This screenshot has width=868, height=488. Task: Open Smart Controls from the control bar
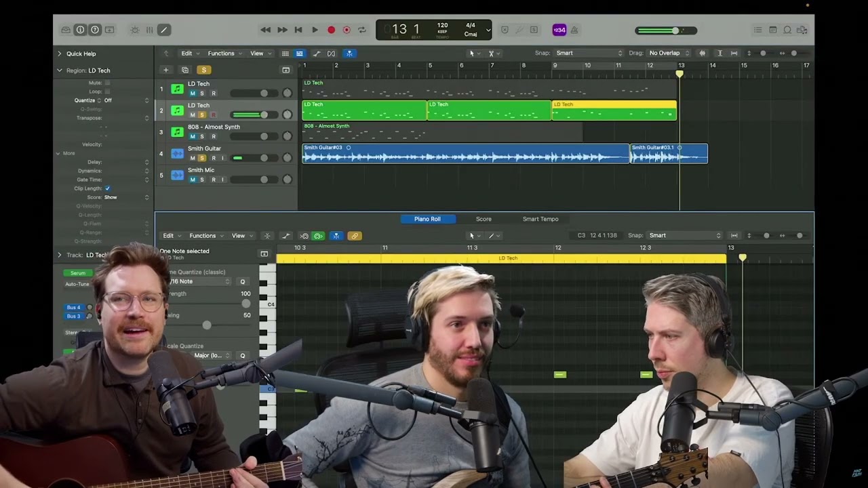point(135,30)
